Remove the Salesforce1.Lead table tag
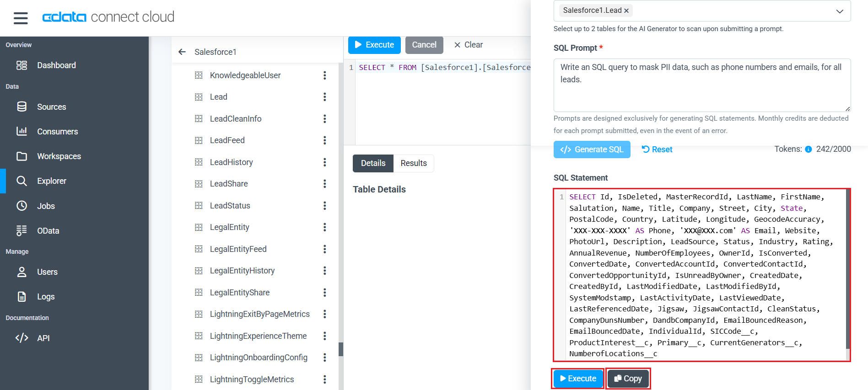The width and height of the screenshot is (868, 390). coord(626,11)
